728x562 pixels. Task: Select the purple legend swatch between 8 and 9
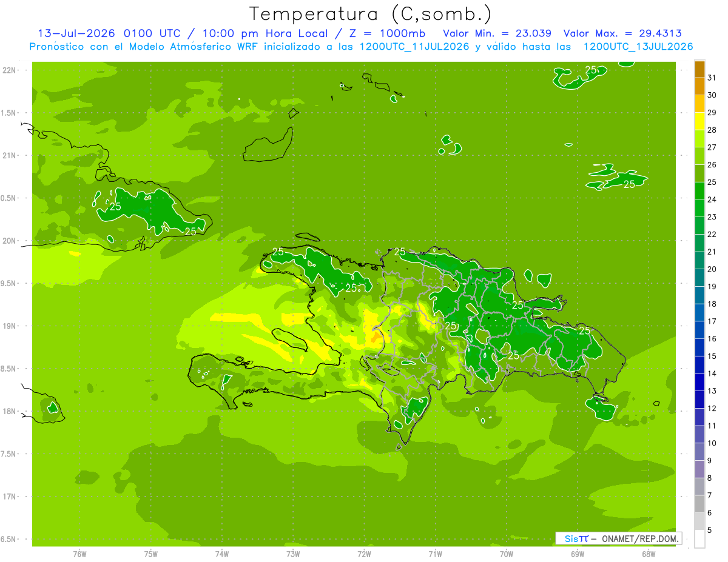(x=699, y=470)
